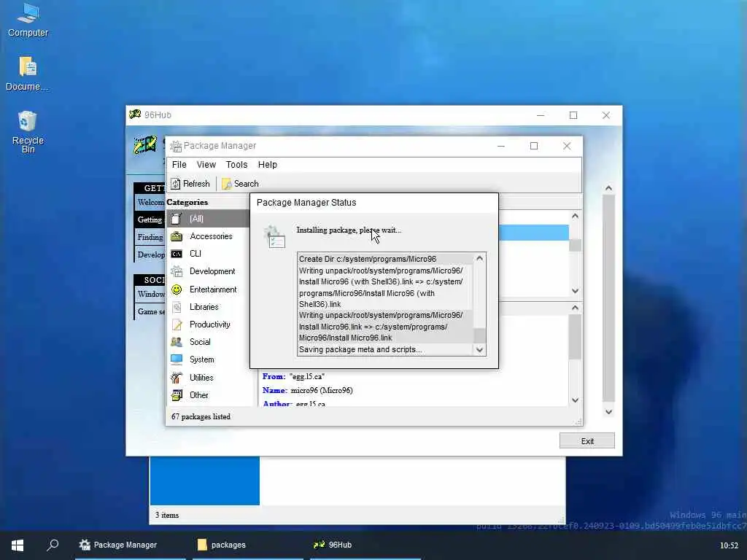Open the Recycle Bin desktop icon

(28, 131)
